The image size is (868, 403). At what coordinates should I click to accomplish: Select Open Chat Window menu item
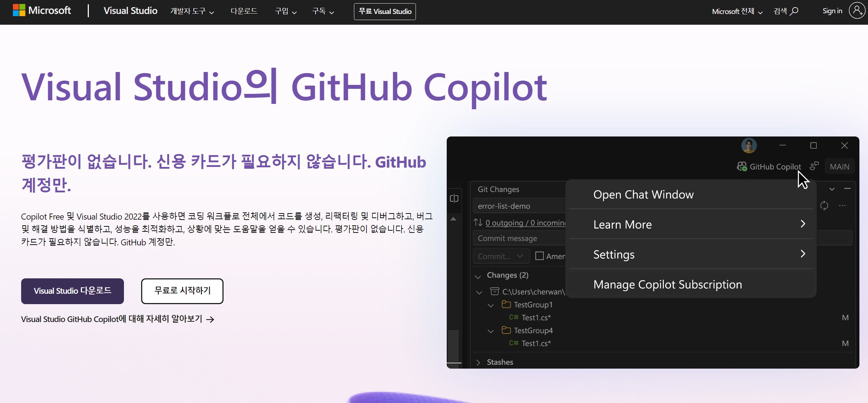click(643, 195)
